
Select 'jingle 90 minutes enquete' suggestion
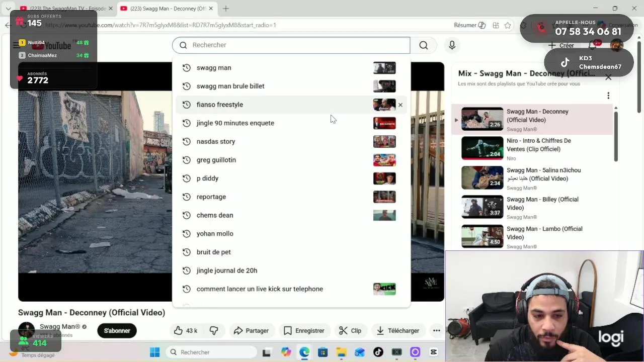tap(291, 123)
